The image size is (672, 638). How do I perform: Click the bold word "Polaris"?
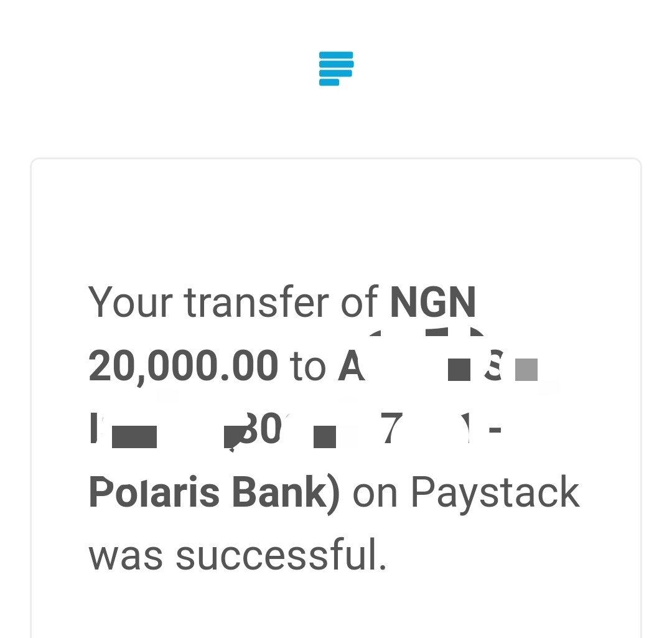(154, 492)
